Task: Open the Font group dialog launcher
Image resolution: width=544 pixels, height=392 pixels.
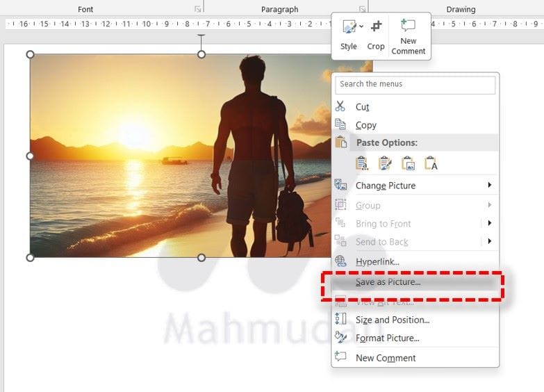Action: point(198,9)
